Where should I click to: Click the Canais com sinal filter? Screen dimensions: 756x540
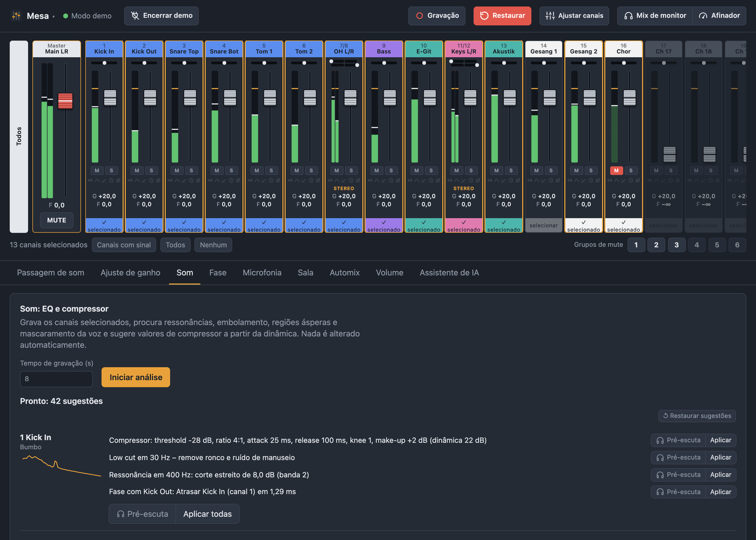pos(124,245)
